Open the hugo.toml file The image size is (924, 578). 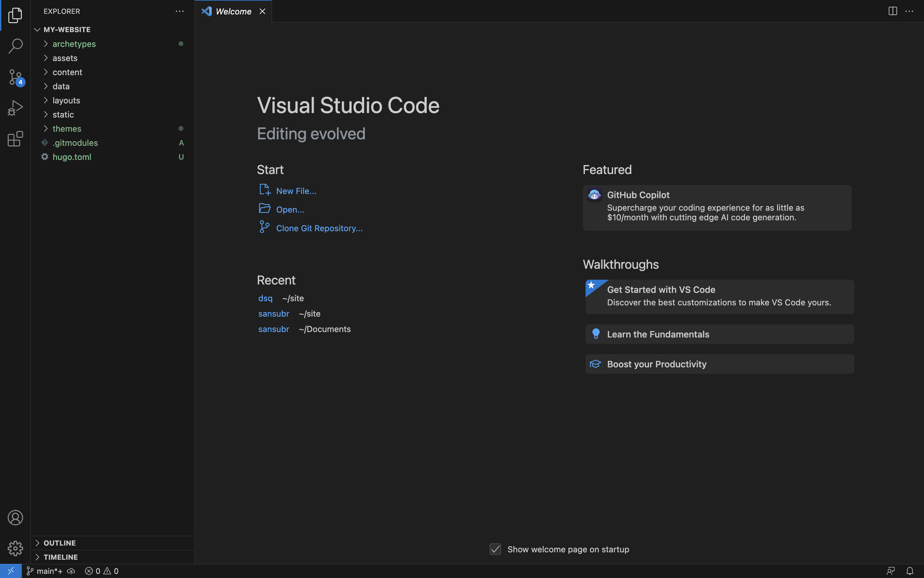[72, 157]
